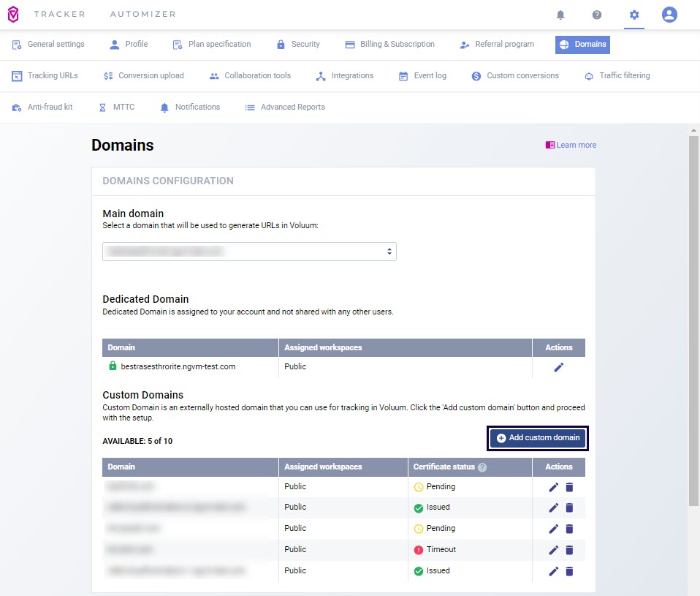Edit the first Pending custom domain
The width and height of the screenshot is (700, 596).
click(553, 487)
